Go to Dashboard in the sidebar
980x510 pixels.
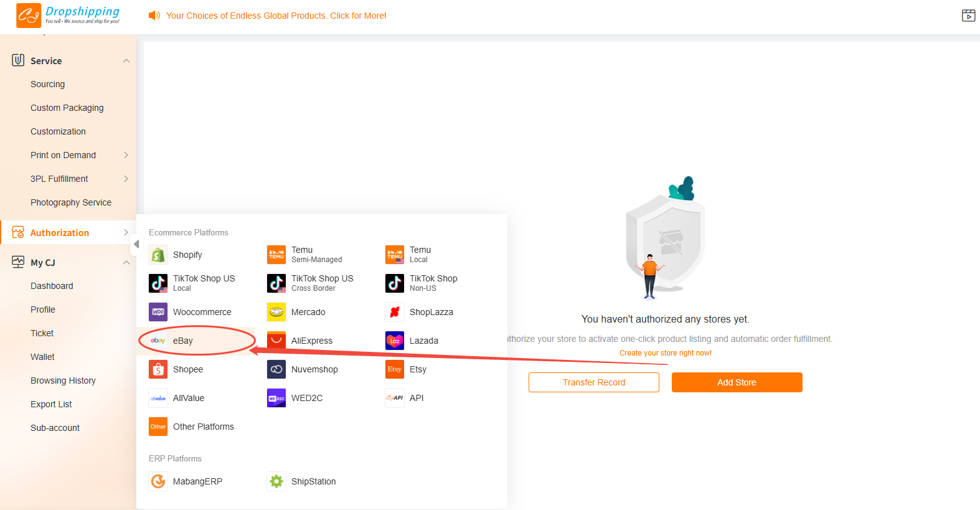coord(52,286)
